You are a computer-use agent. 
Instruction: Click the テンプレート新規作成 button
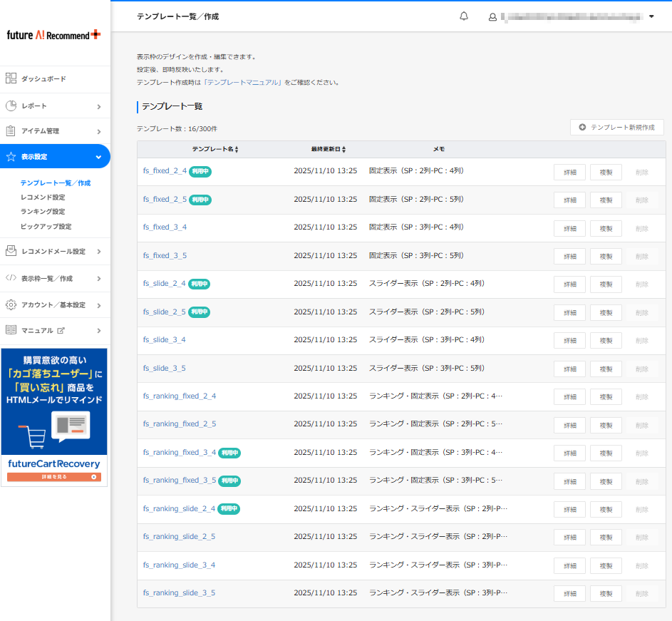point(616,127)
